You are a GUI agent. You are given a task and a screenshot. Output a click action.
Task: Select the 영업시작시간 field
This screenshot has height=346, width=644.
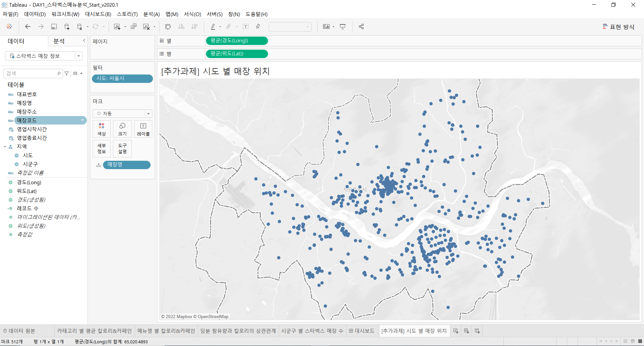click(x=32, y=129)
